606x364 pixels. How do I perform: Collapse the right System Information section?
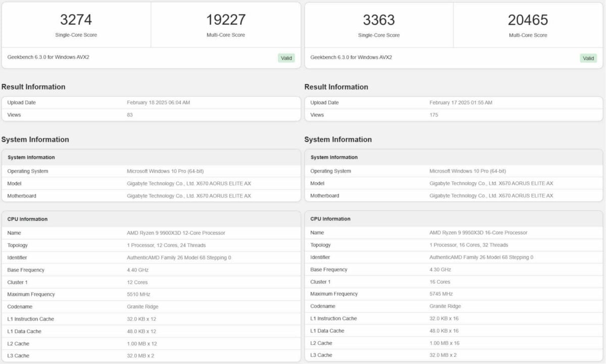[334, 157]
